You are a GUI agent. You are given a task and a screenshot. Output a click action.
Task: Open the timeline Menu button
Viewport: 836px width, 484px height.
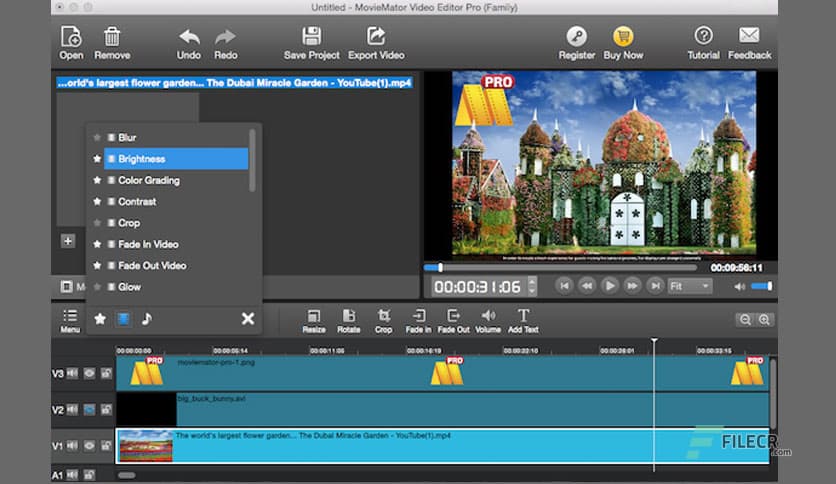(70, 320)
